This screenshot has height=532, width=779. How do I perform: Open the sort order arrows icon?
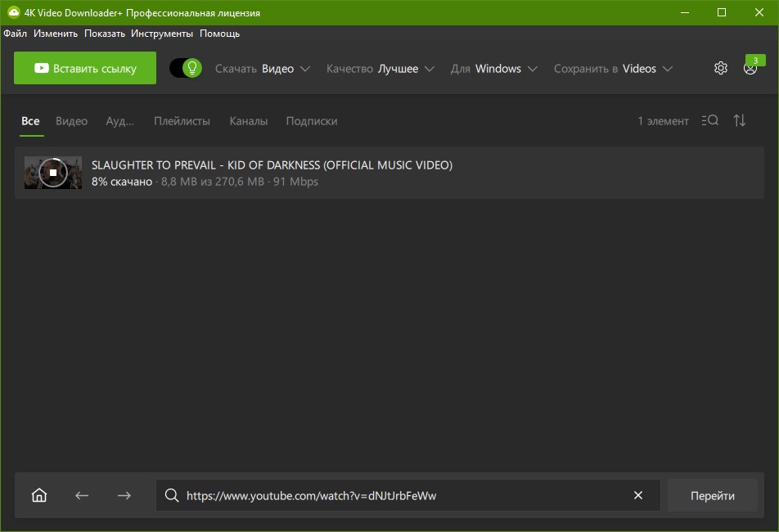739,120
